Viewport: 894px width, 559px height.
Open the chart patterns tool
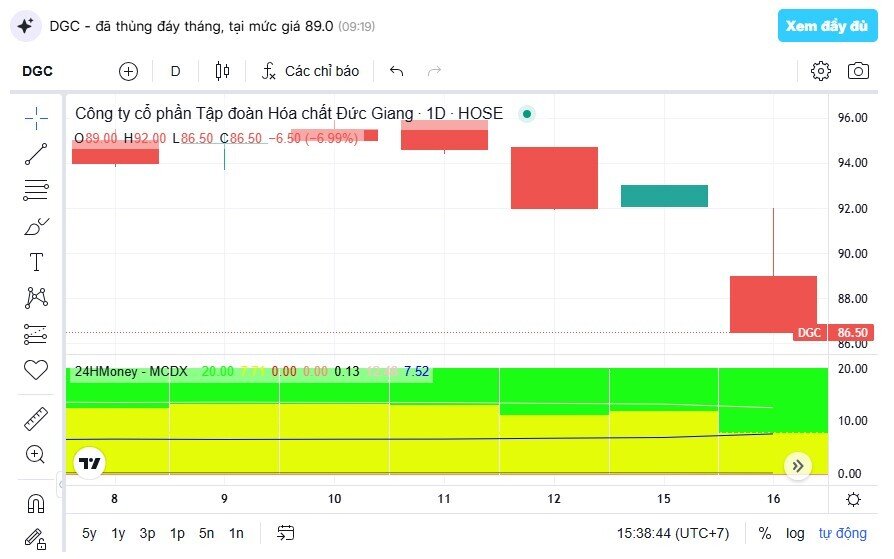click(36, 297)
